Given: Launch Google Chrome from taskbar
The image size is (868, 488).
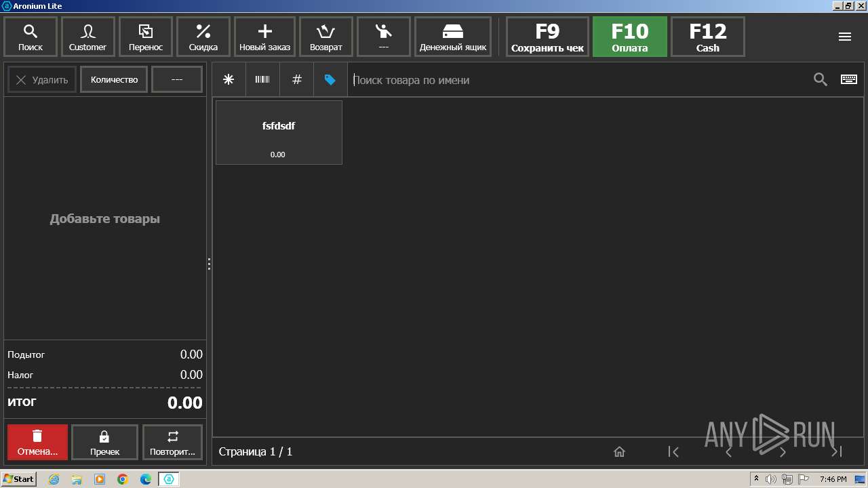Looking at the screenshot, I should pyautogui.click(x=123, y=479).
